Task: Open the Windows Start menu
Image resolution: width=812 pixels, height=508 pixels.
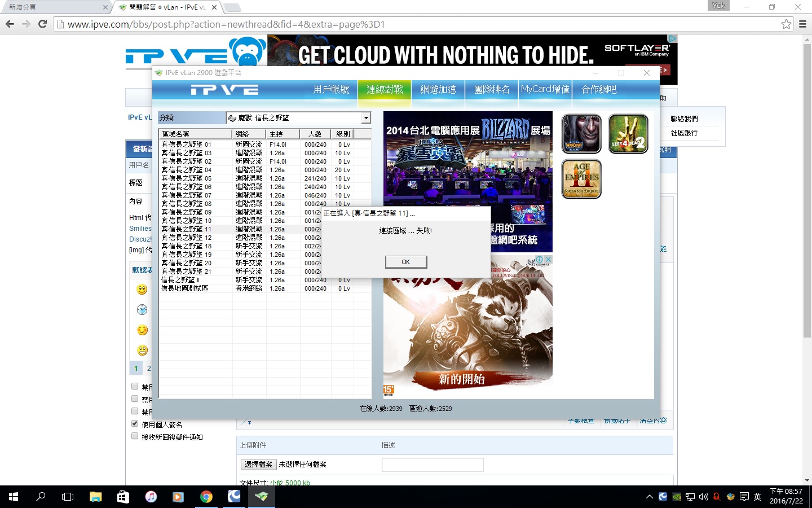Action: click(x=14, y=497)
